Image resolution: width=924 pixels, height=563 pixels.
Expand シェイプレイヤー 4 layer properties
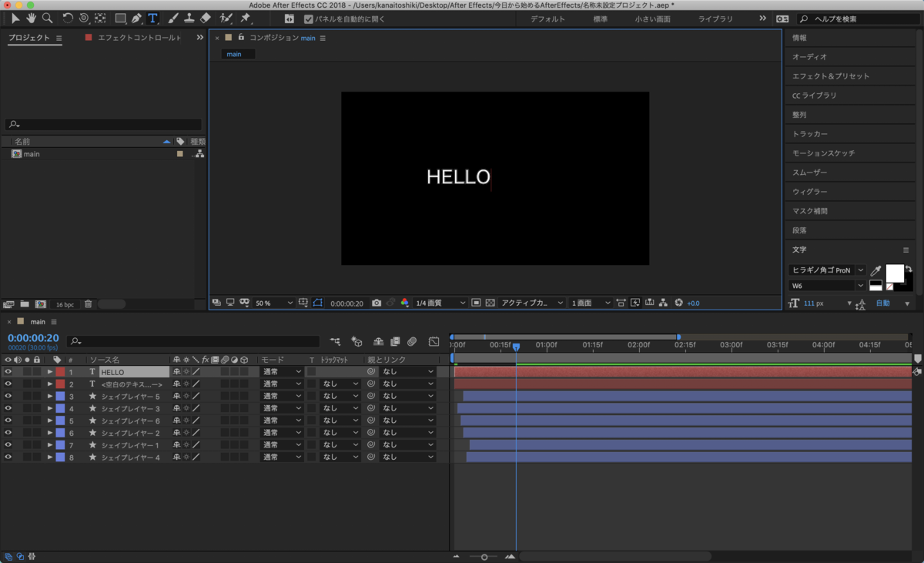tap(51, 457)
